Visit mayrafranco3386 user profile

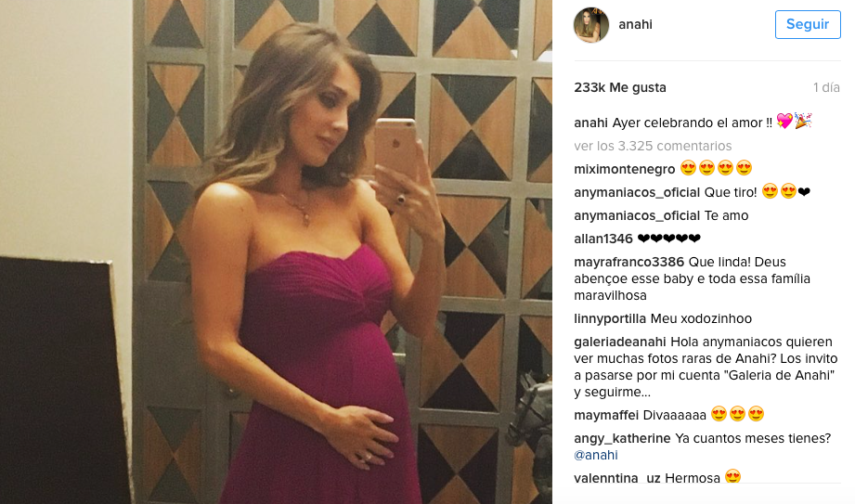(628, 262)
